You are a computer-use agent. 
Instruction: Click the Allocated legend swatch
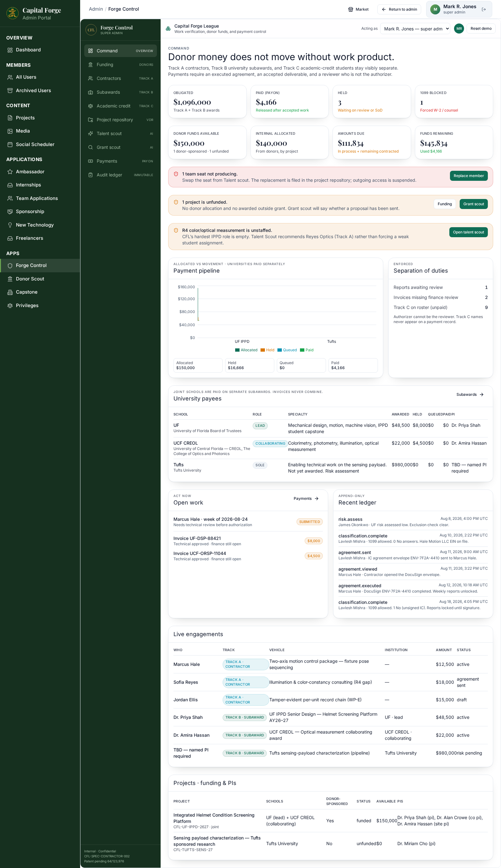click(x=237, y=350)
